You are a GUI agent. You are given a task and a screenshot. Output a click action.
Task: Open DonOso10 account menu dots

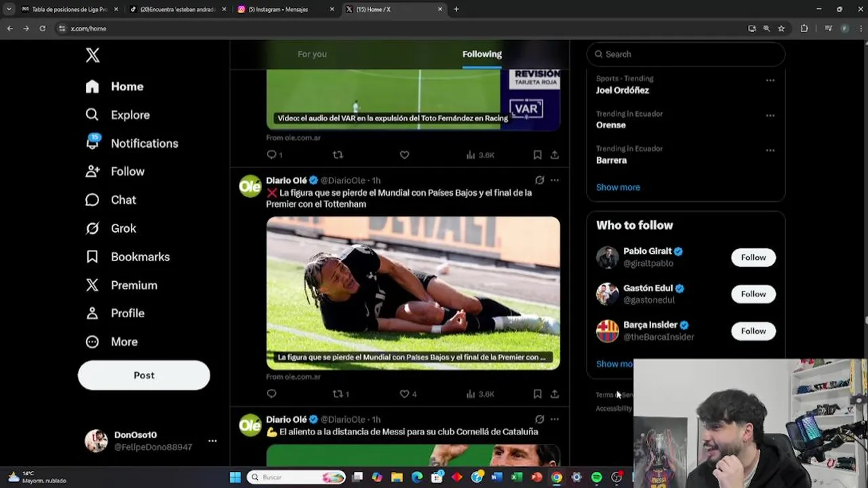pyautogui.click(x=212, y=441)
